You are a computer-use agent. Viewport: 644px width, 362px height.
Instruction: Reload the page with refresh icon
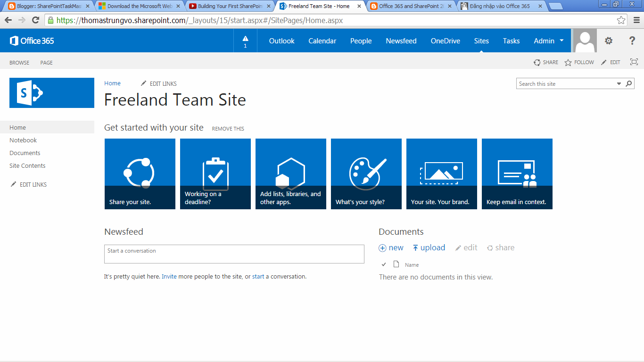pos(35,20)
